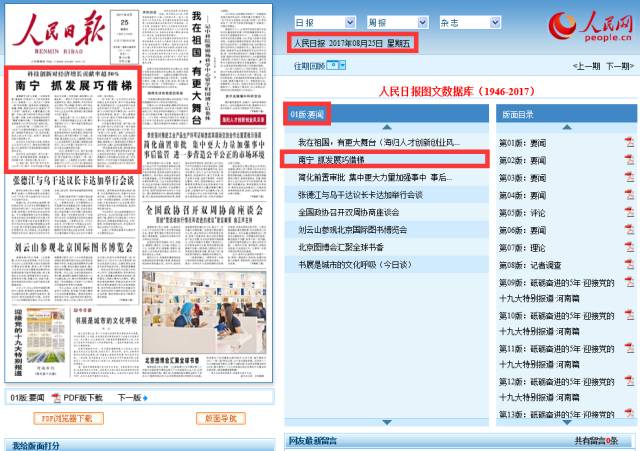Download PDF icon for 第10版
The width and height of the screenshot is (640, 451).
click(629, 315)
